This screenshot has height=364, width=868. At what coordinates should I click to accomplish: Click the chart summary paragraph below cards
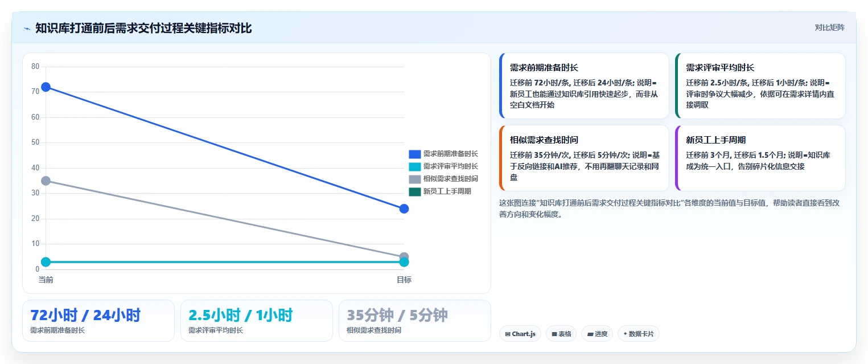coord(670,208)
